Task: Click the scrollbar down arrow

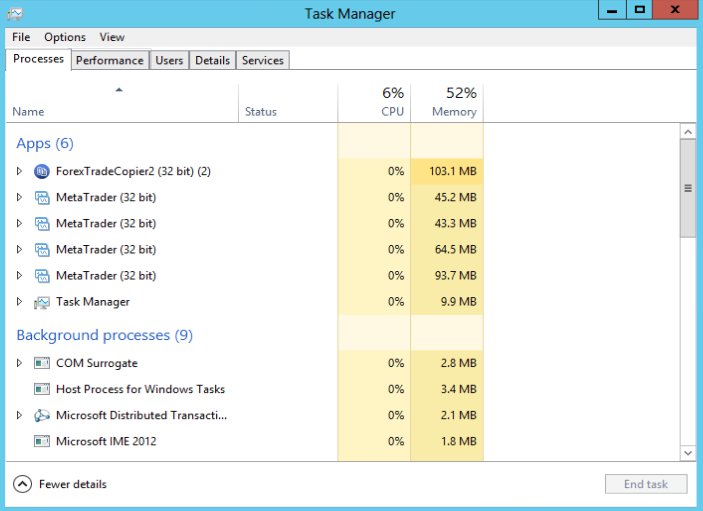Action: click(688, 453)
